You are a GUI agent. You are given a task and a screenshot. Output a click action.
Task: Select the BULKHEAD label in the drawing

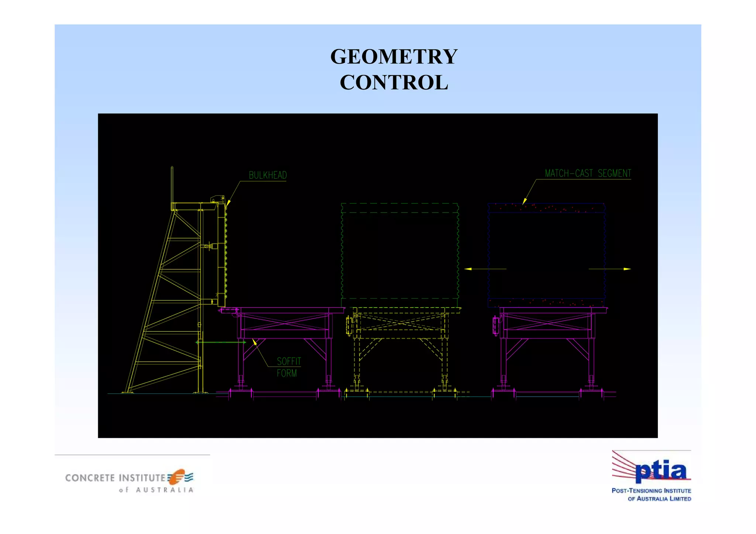click(x=268, y=175)
